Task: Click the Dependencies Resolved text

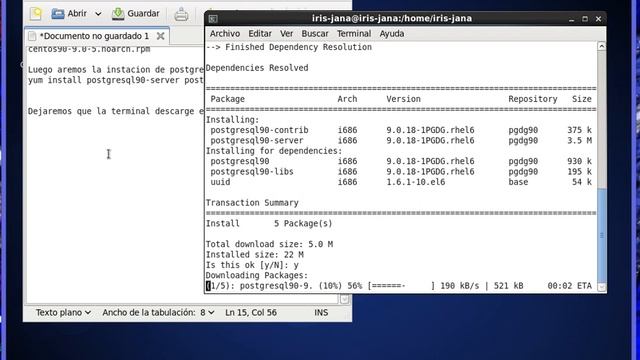Action: click(x=257, y=68)
